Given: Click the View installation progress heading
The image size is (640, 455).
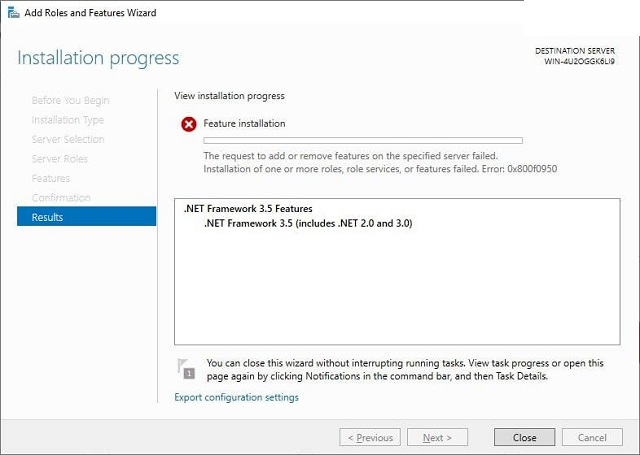Looking at the screenshot, I should pos(229,96).
